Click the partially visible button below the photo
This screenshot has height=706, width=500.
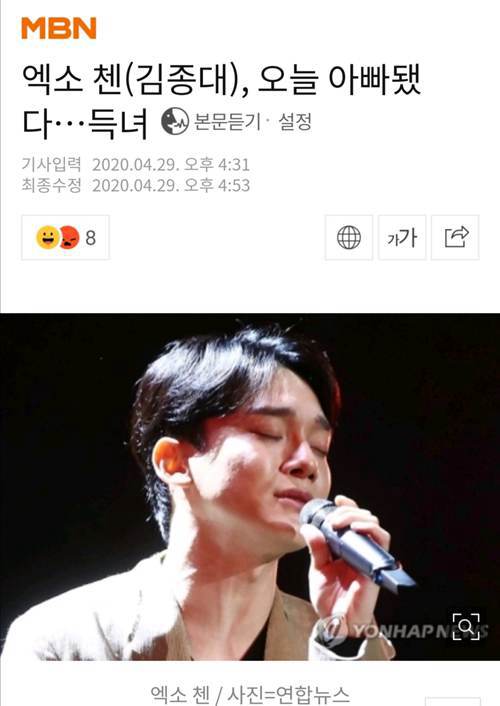pos(452,702)
